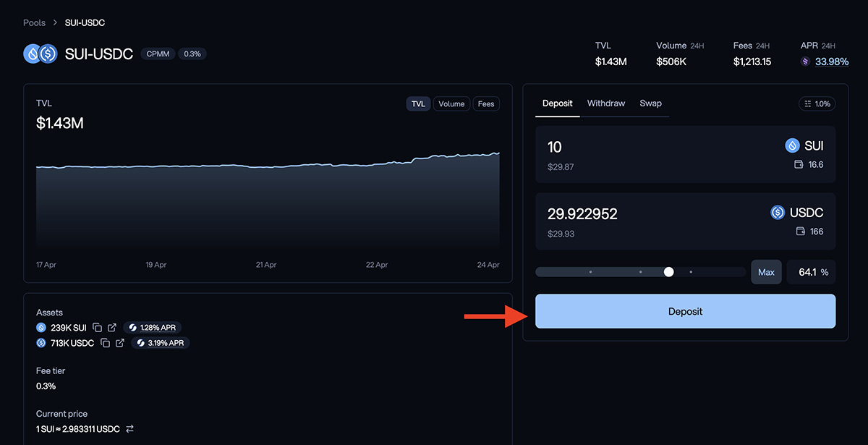Viewport: 868px width, 445px height.
Task: Click the $506K volume value
Action: tap(671, 62)
